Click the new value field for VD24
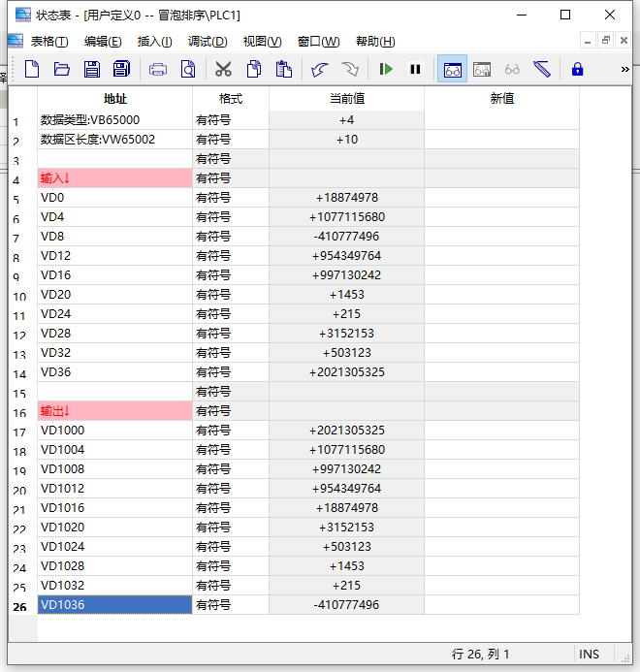640x672 pixels. tap(502, 314)
